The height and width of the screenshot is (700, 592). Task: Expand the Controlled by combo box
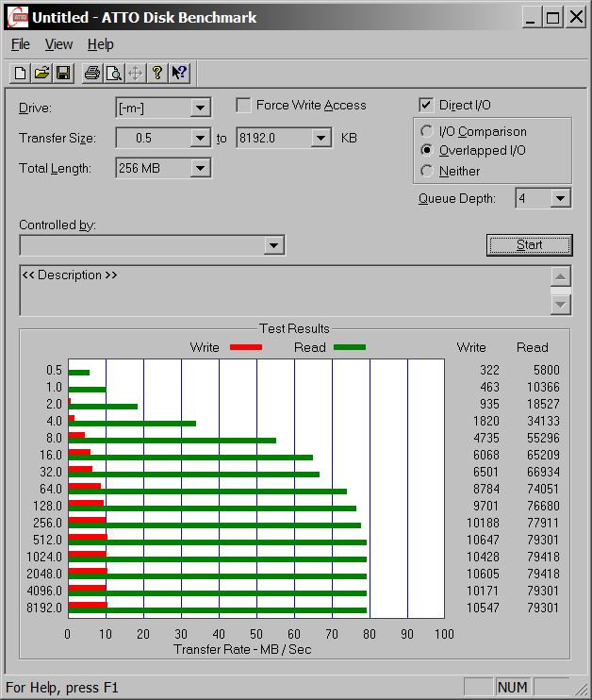tap(273, 245)
